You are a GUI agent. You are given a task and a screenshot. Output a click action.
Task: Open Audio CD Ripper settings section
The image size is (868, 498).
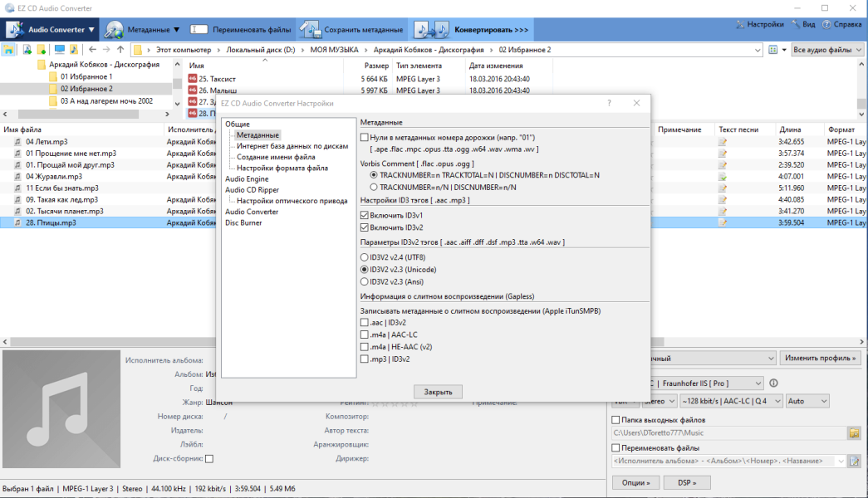pos(252,190)
